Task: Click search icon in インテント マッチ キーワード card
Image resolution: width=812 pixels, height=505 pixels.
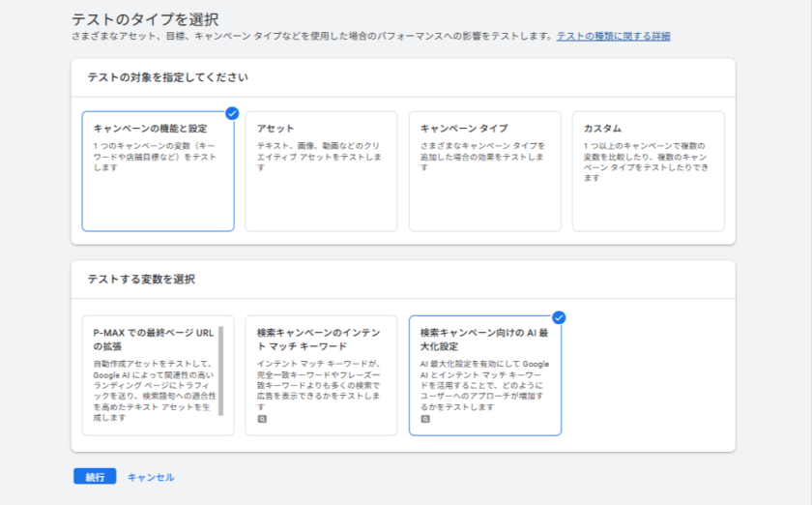Action: 262,419
